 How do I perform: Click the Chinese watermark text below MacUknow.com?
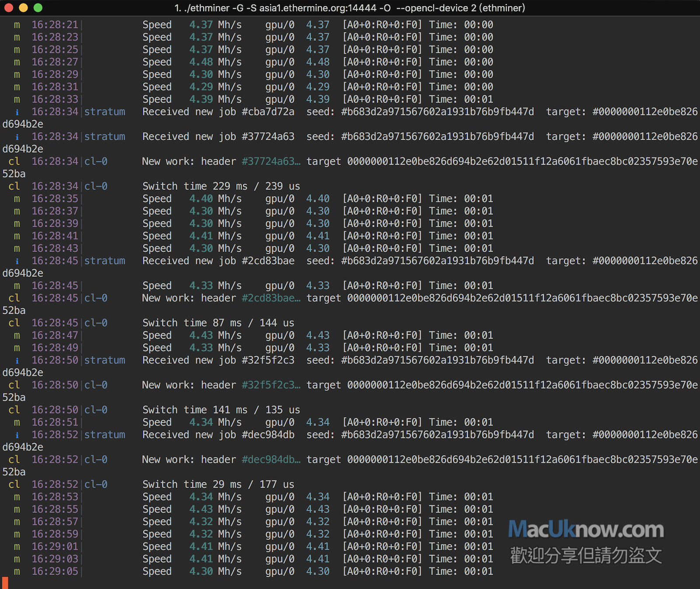click(x=585, y=556)
